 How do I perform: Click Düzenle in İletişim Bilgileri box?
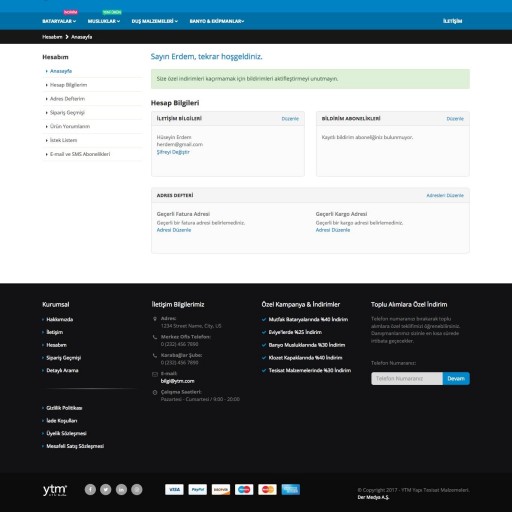(x=290, y=119)
